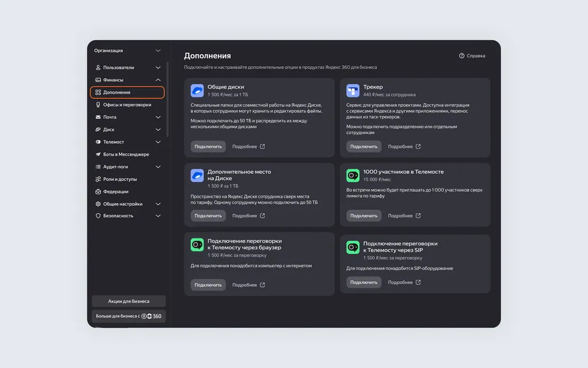Open Подробнее link for Трекер
Viewport: 588px width, 368px height.
coord(404,147)
